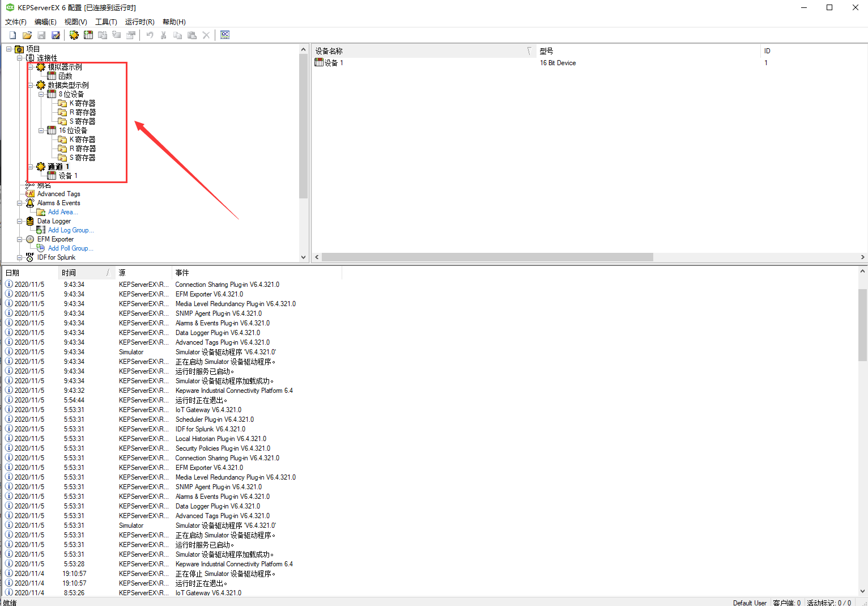This screenshot has width=868, height=606.
Task: Click the grayed-out Properties toolbar icon
Action: [131, 35]
